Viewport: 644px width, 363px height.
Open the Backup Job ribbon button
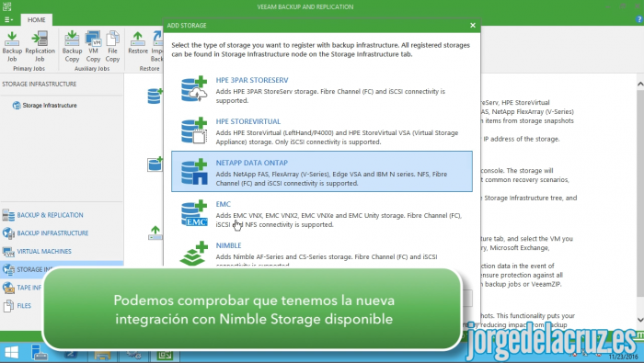12,46
